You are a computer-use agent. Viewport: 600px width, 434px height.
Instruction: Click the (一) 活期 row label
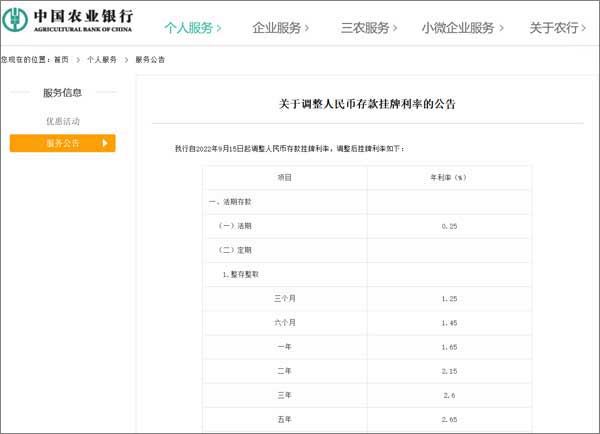click(235, 226)
